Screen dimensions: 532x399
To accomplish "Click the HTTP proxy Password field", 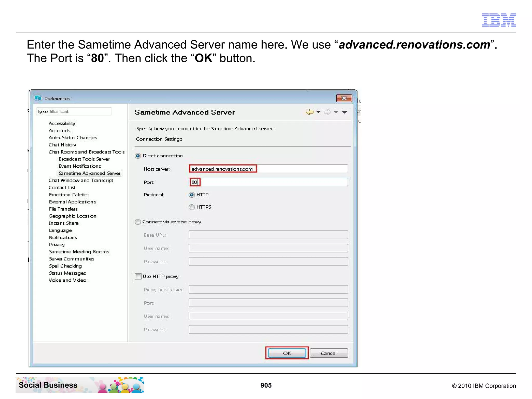I will 268,329.
